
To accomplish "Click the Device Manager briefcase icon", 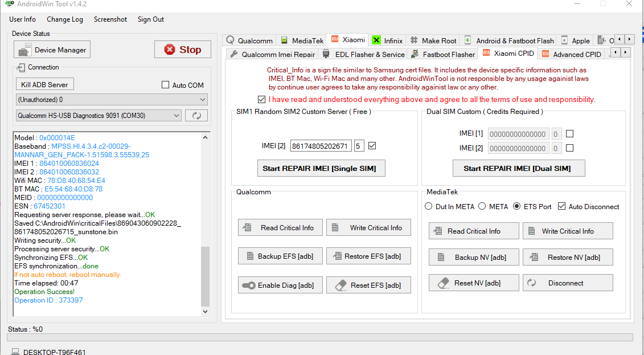I will tap(24, 50).
